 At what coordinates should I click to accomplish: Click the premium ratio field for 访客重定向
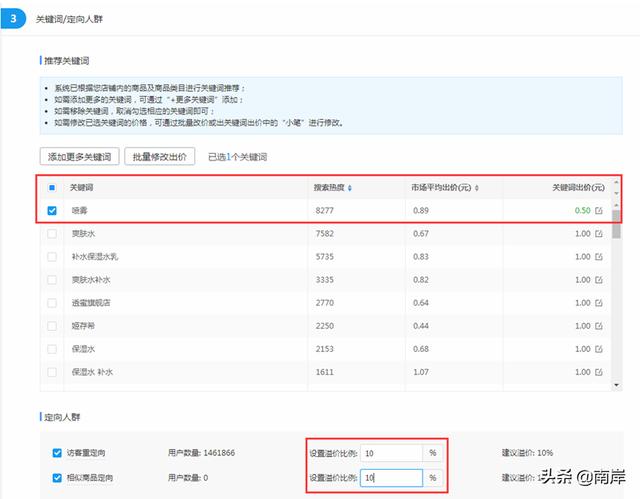pyautogui.click(x=391, y=453)
